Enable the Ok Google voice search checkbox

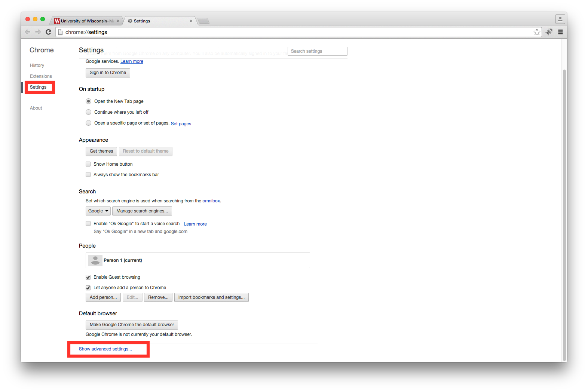[88, 224]
